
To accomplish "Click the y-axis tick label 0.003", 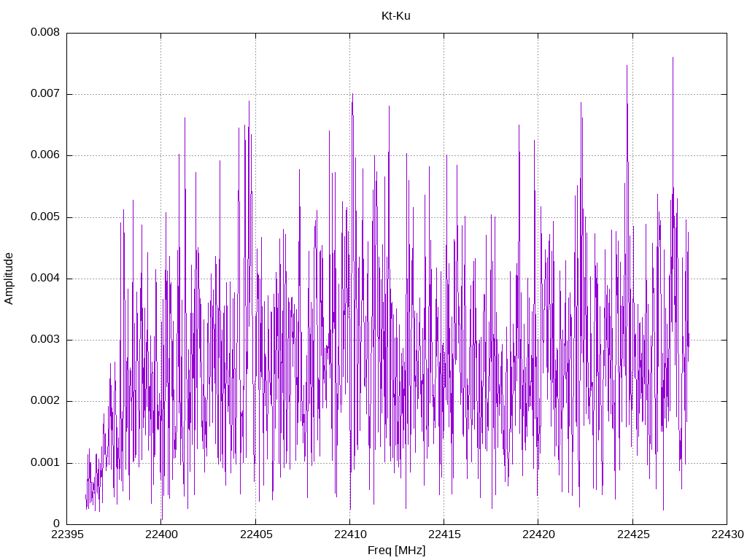I will (45, 340).
